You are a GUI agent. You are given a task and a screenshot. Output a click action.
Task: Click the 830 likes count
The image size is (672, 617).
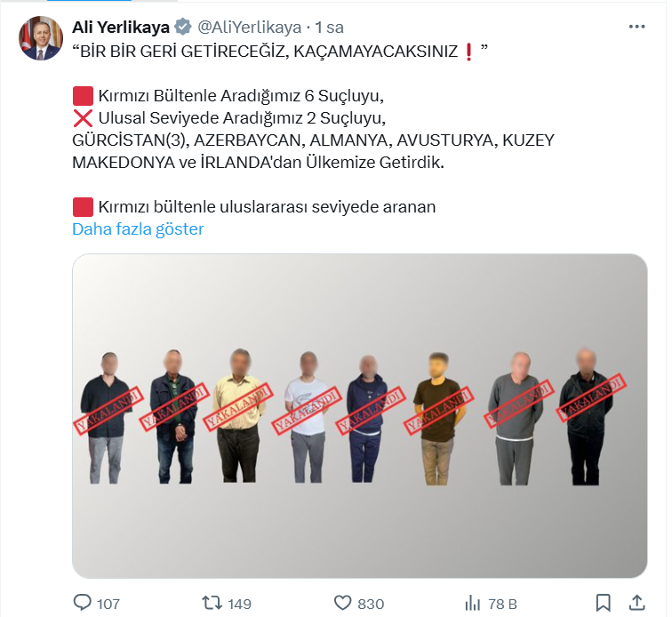[x=371, y=604]
